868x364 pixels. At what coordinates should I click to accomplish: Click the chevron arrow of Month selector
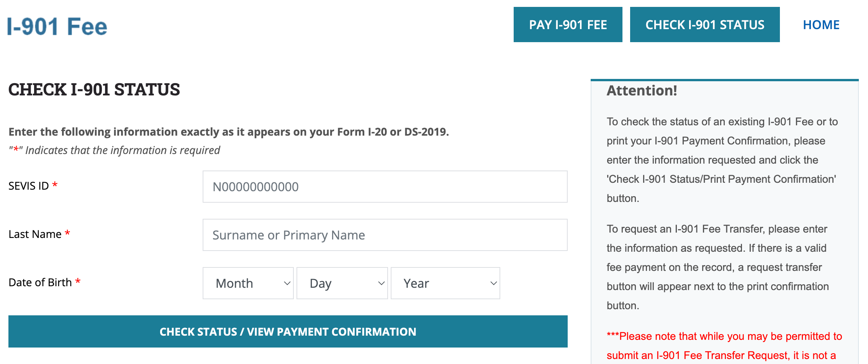(287, 284)
